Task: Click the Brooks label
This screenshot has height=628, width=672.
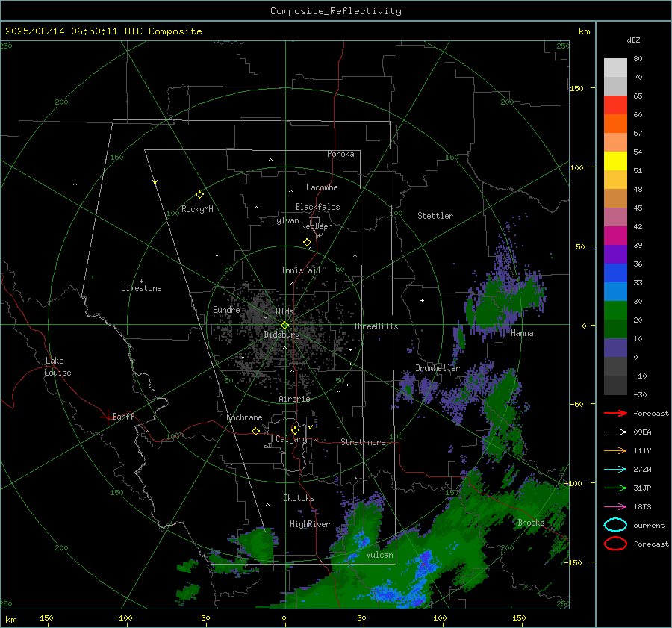Action: 531,523
